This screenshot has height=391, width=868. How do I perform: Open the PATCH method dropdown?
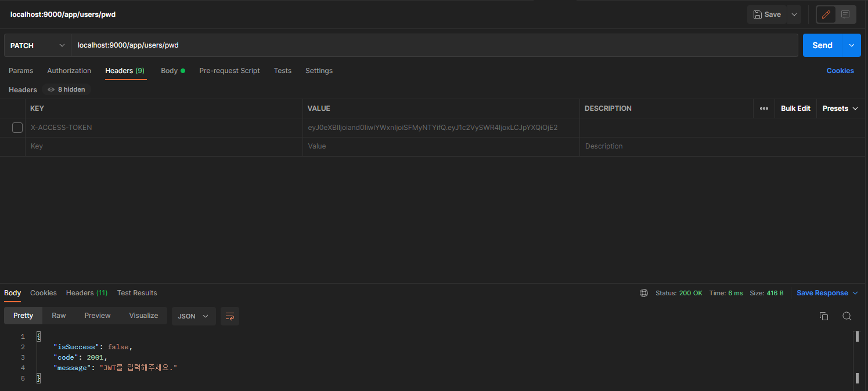(x=38, y=45)
